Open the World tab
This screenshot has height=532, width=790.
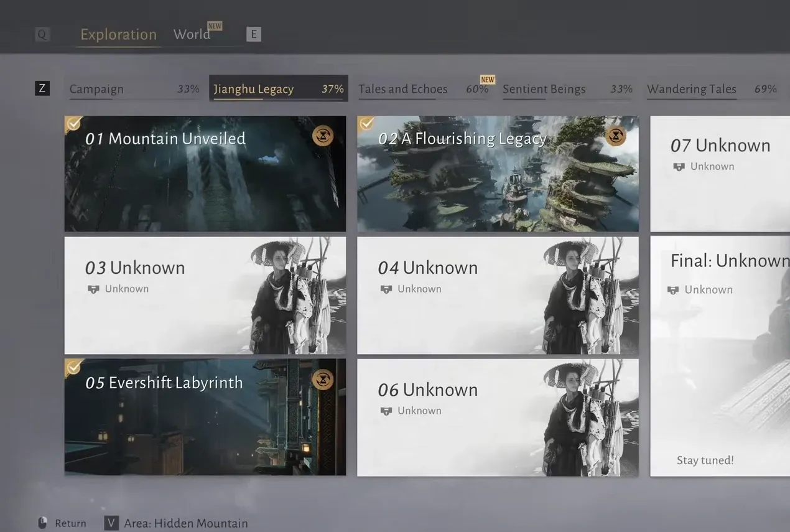click(192, 34)
